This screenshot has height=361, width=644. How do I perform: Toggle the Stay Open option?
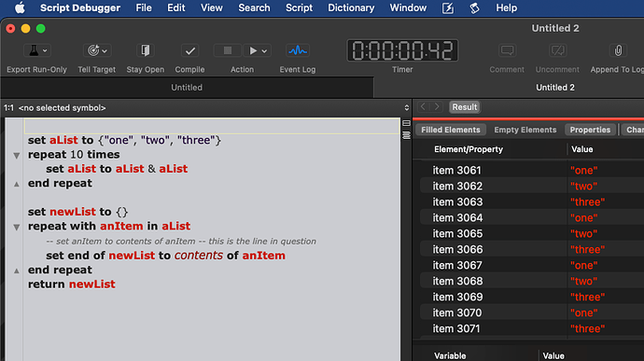(x=145, y=50)
